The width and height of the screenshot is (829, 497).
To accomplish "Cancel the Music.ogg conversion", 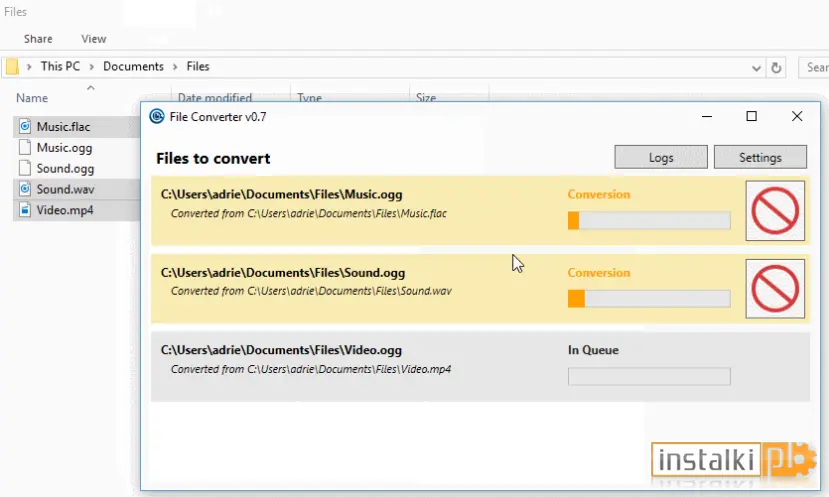I will 775,210.
